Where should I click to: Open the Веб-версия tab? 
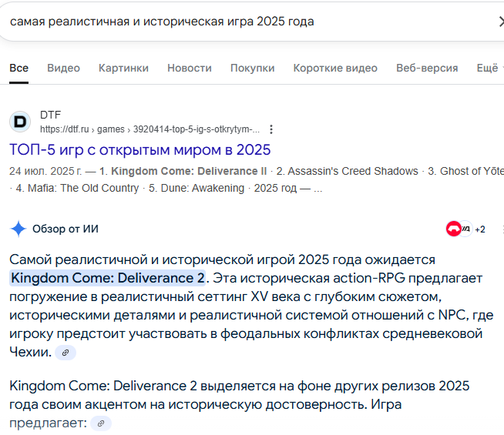pos(427,68)
